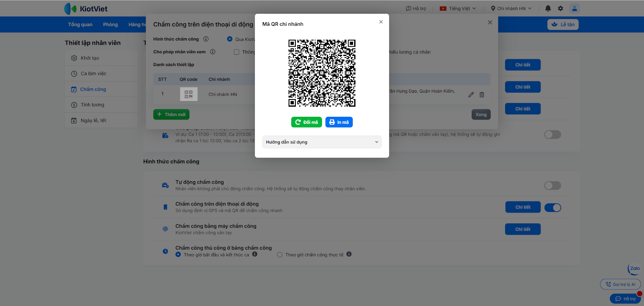Viewport: 644px width, 306px height.
Task: Open Chi tiết for mobile phone attendance
Action: (x=523, y=207)
